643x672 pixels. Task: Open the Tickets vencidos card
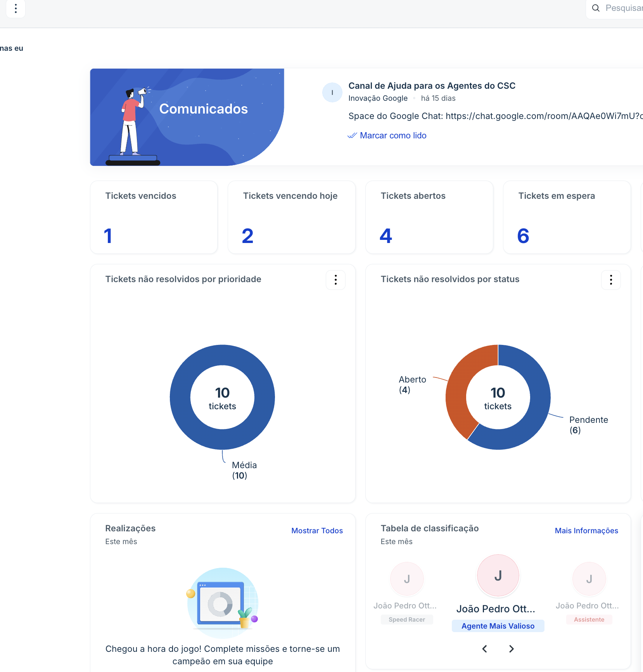(x=154, y=217)
